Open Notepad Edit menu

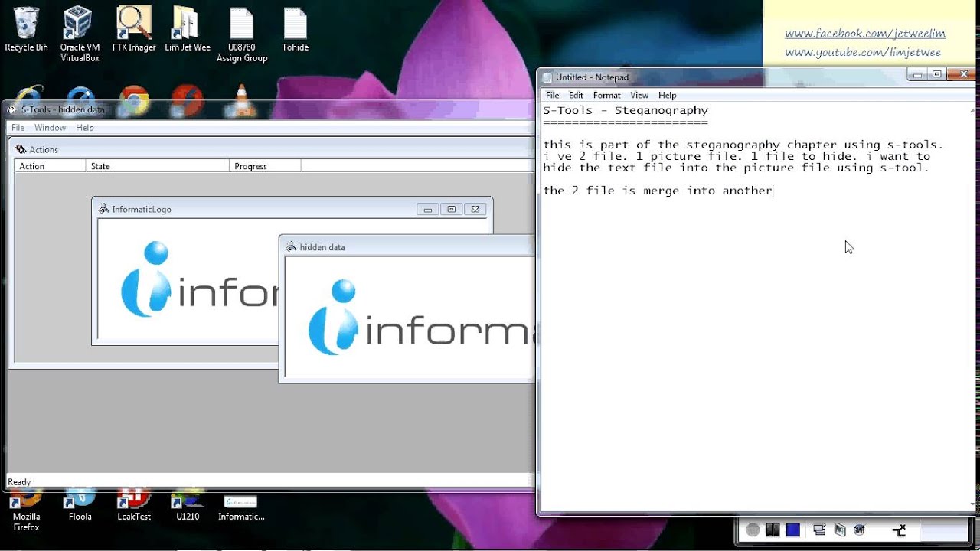click(576, 95)
